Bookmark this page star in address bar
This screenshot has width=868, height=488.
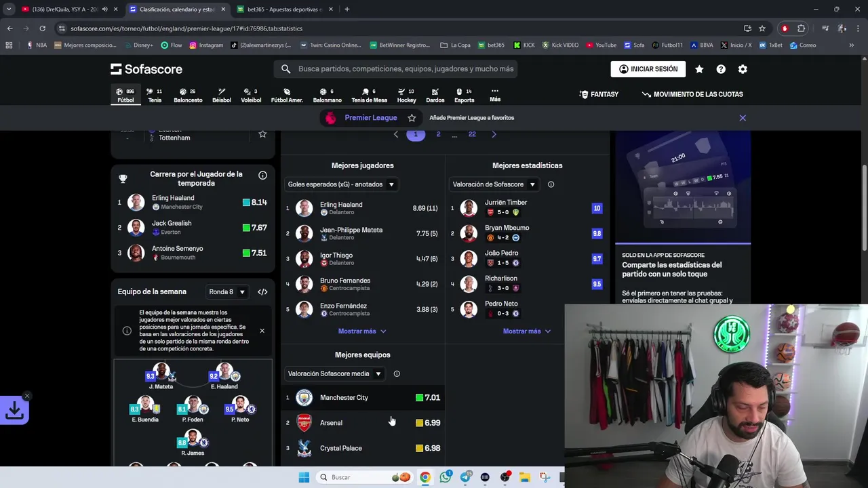coord(762,28)
